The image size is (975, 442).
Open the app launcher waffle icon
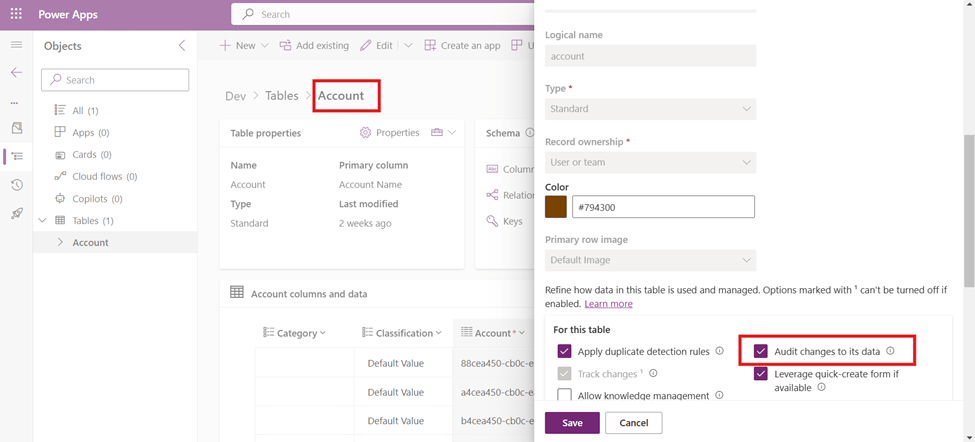(16, 15)
